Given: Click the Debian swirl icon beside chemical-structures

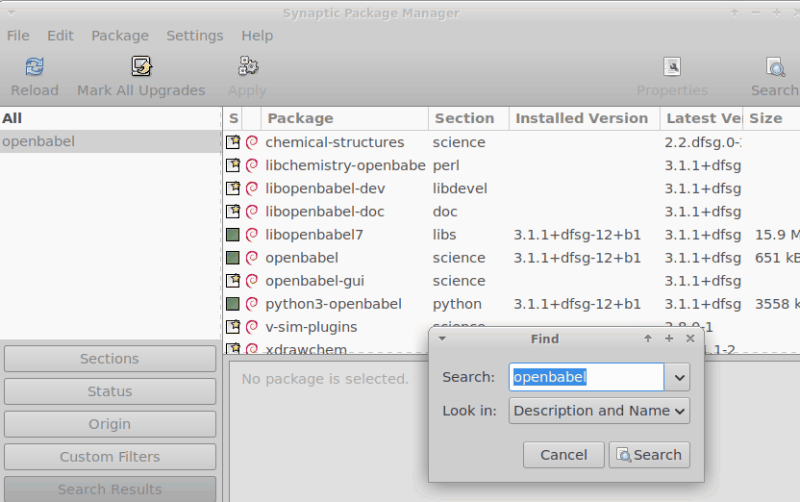Looking at the screenshot, I should 252,142.
